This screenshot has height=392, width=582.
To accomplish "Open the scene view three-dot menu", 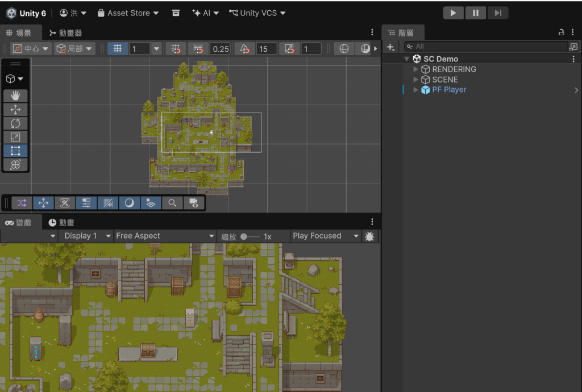I will 372,32.
